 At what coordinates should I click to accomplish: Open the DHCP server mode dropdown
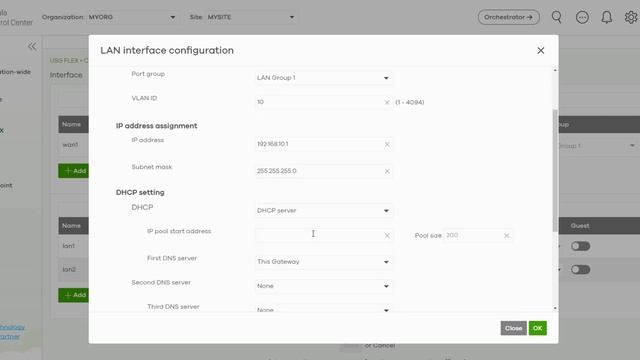(323, 211)
